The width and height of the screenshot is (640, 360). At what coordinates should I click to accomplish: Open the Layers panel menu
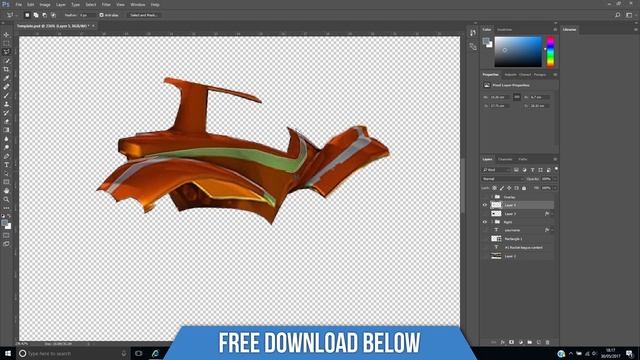pyautogui.click(x=555, y=160)
